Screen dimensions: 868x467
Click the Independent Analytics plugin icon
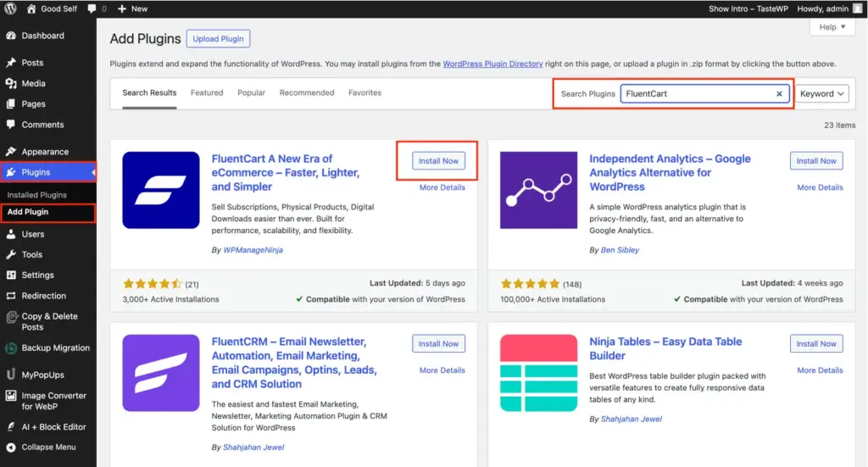point(539,190)
